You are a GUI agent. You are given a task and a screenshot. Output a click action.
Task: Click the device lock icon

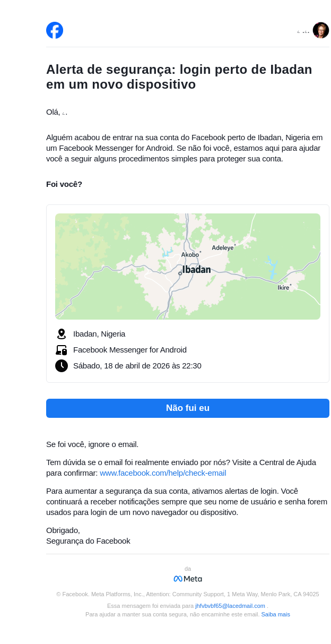tap(62, 350)
